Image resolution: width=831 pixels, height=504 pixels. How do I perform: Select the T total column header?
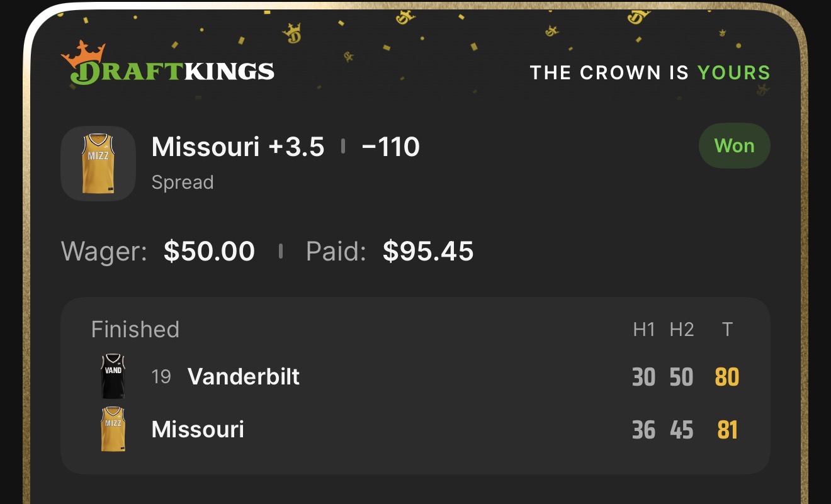pos(727,330)
